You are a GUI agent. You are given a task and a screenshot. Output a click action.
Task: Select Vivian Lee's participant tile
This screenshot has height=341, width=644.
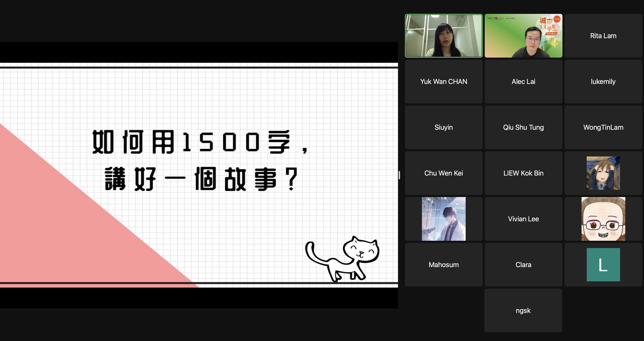tap(523, 219)
